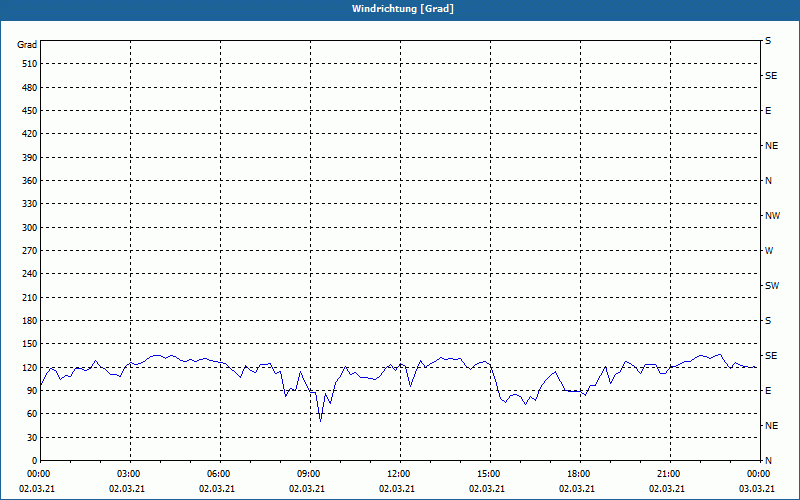
Task: Select the 480 y-axis value
Action: (30, 87)
